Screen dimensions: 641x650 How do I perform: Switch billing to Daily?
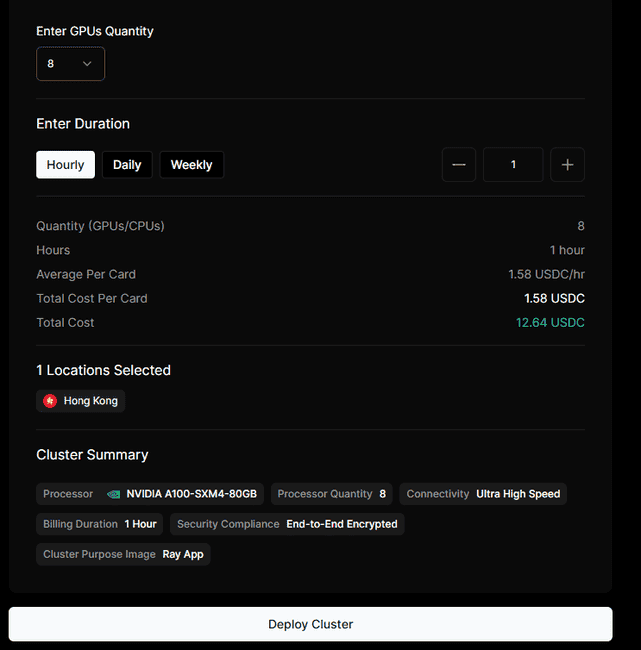(127, 165)
